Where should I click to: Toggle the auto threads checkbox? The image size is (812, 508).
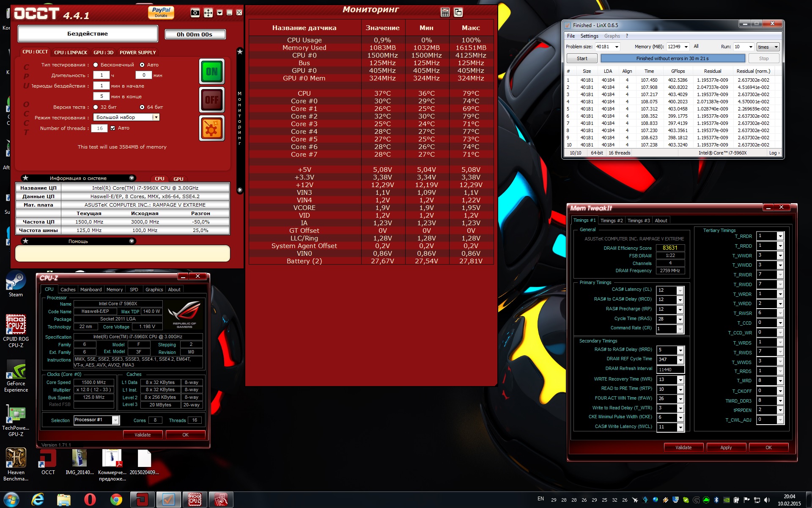pos(112,128)
